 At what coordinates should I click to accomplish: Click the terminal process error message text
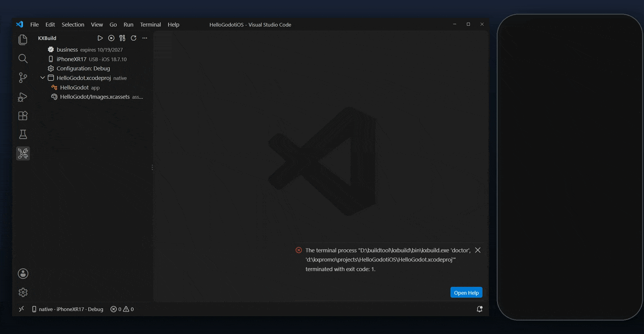[x=388, y=260]
